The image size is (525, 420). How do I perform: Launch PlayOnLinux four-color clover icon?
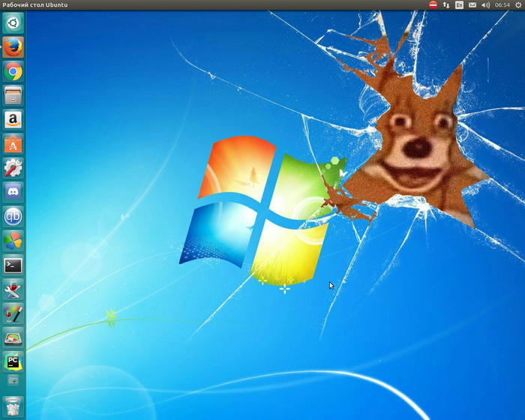(13, 241)
